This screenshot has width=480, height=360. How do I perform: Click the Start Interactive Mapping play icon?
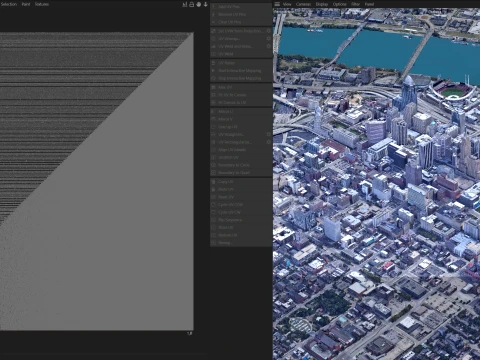213,70
